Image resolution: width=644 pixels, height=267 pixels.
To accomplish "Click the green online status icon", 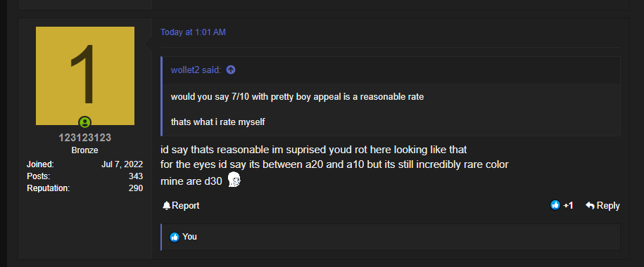I will pos(85,122).
